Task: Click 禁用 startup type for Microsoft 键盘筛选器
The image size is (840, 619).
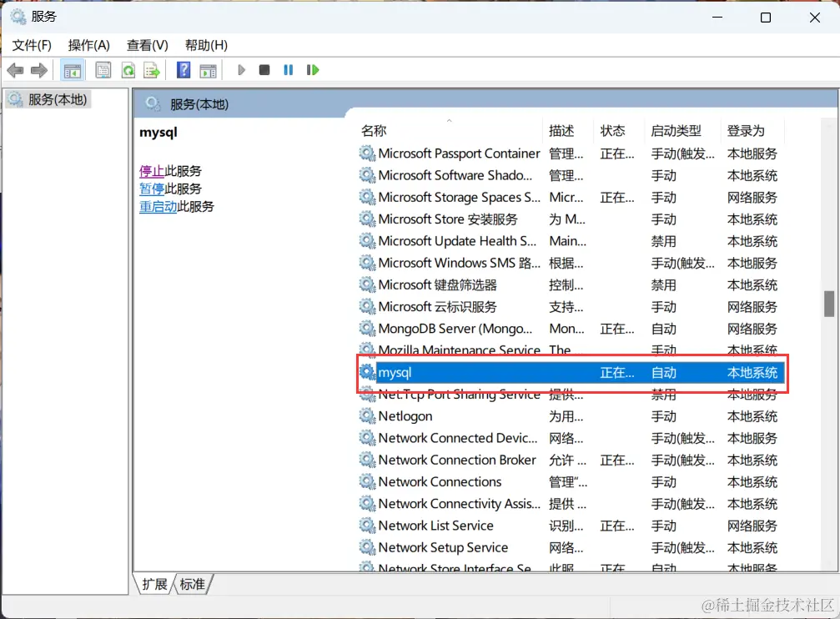Action: [x=663, y=285]
